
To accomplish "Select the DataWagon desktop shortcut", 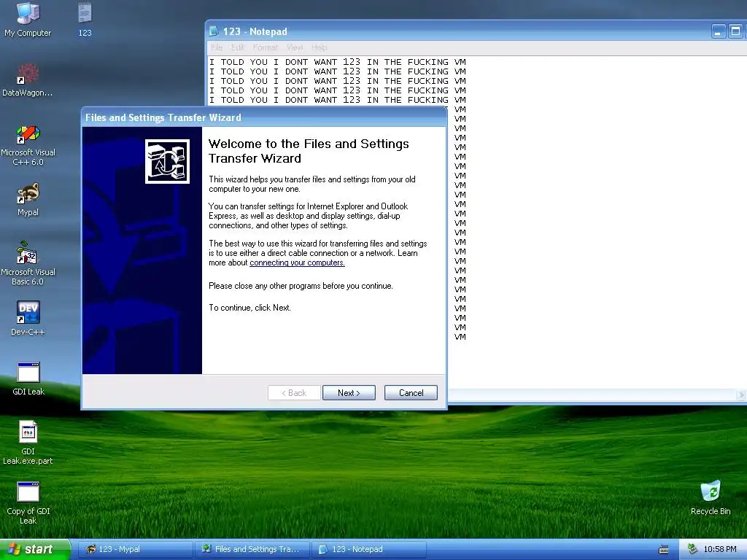I will pyautogui.click(x=28, y=79).
